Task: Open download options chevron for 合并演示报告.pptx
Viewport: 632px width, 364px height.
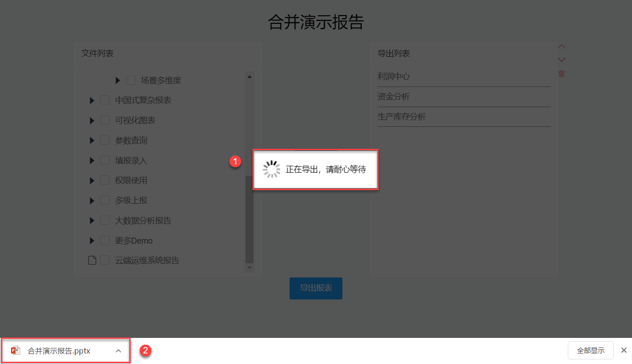Action: [x=118, y=351]
